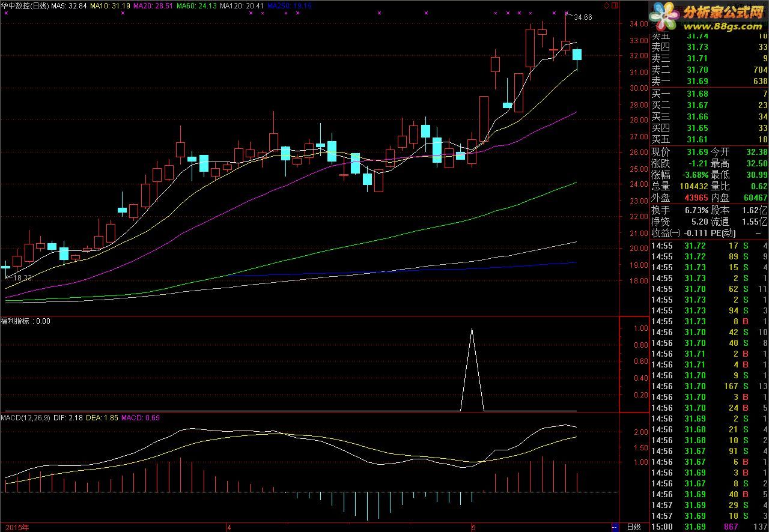Select the 14:56 tick with volume 91
Viewport: 769px width, 532px height.
point(710,451)
